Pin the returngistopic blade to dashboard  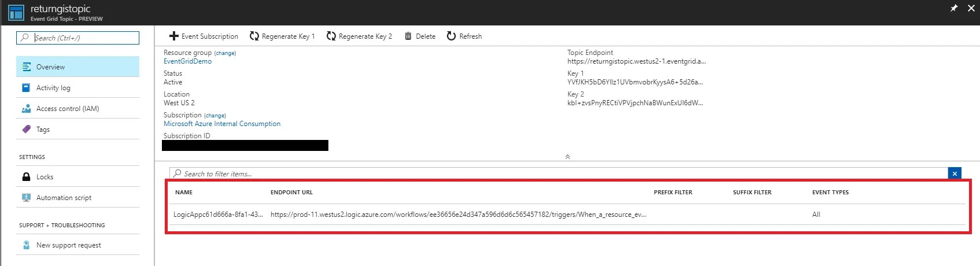pos(954,8)
